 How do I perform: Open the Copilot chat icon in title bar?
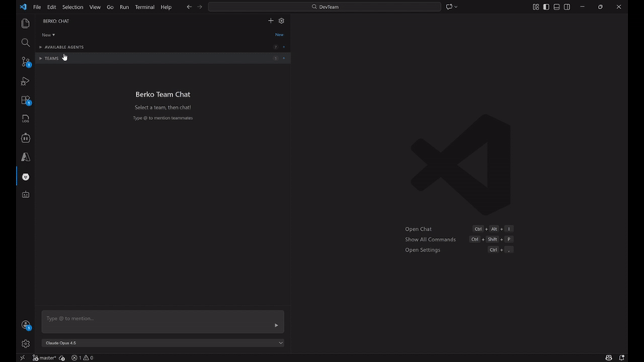click(x=449, y=6)
